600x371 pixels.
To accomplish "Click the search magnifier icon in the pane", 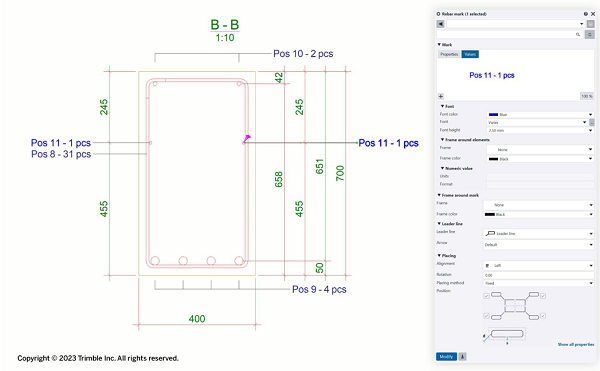I will click(578, 34).
